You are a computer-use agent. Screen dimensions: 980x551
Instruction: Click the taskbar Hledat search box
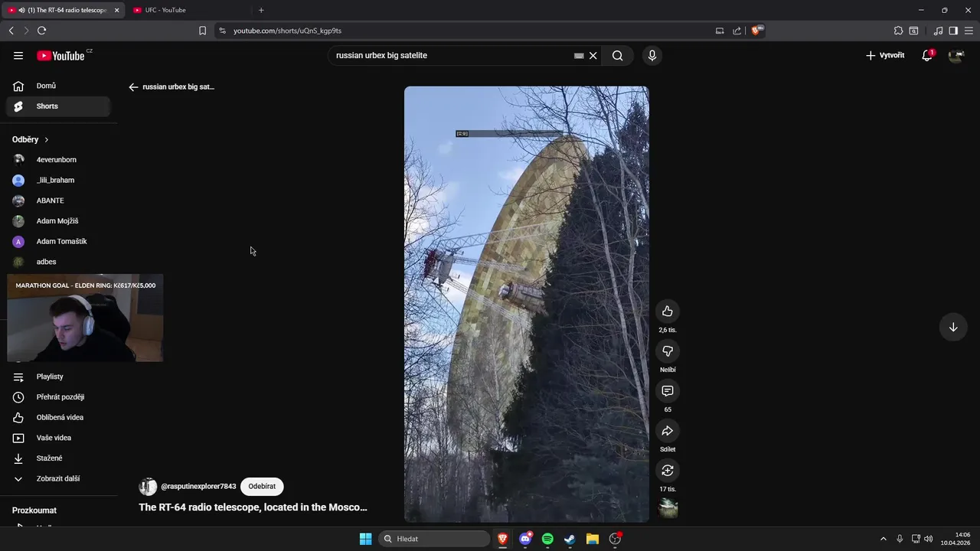point(434,539)
